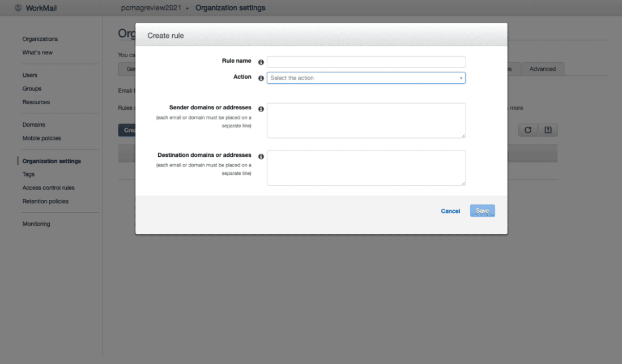Switch to the Advanced tab
Viewport: 622px width, 364px height.
[542, 69]
